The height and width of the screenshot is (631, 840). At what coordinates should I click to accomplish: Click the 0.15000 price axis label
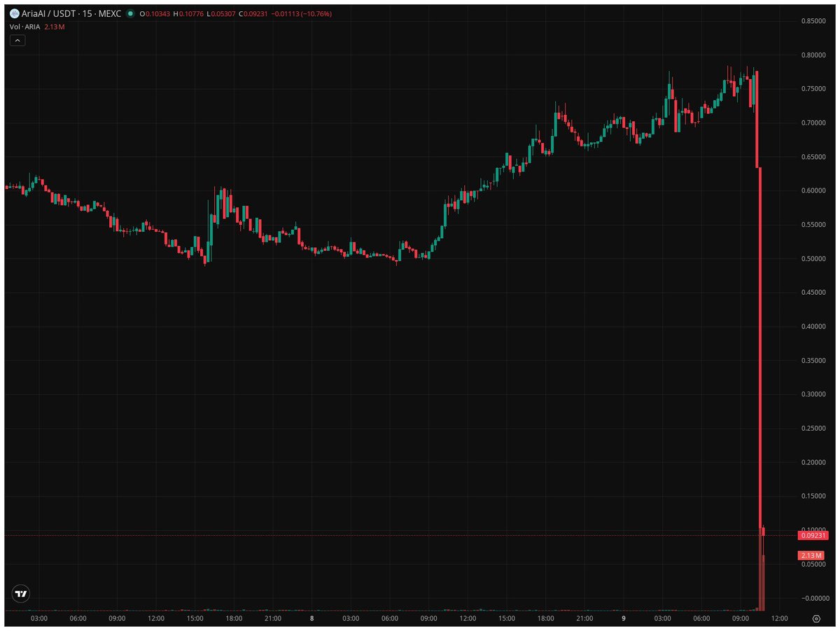813,497
